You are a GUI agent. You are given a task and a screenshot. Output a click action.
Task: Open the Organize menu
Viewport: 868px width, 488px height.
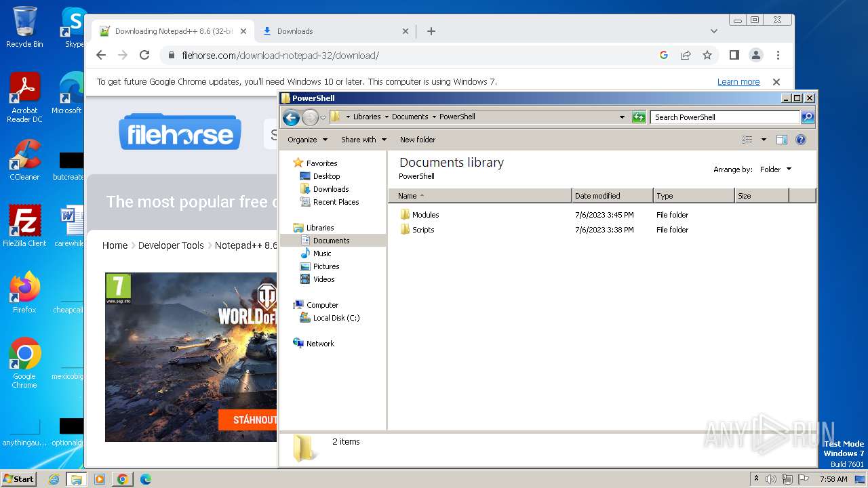tap(307, 140)
